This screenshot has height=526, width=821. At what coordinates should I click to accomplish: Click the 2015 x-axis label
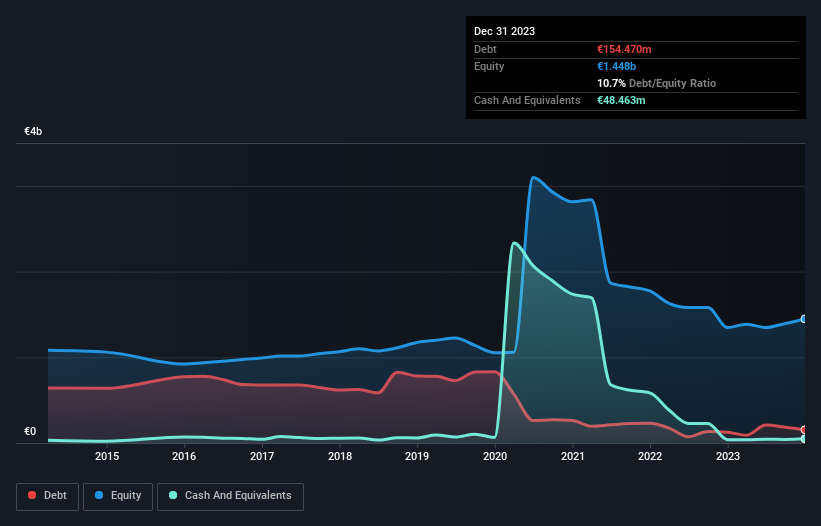coord(107,456)
